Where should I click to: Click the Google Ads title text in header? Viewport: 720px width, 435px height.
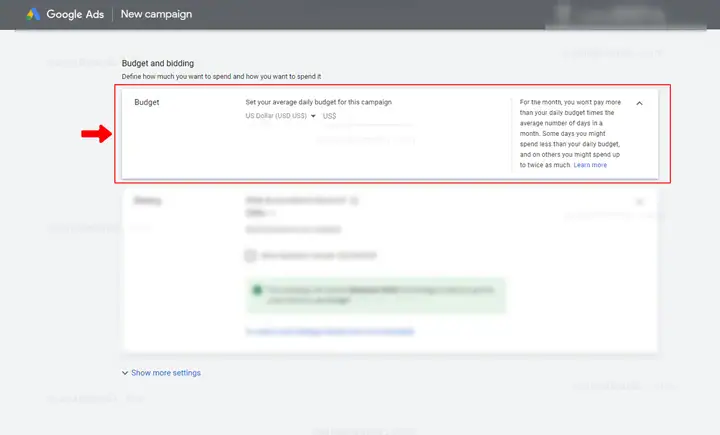point(75,14)
